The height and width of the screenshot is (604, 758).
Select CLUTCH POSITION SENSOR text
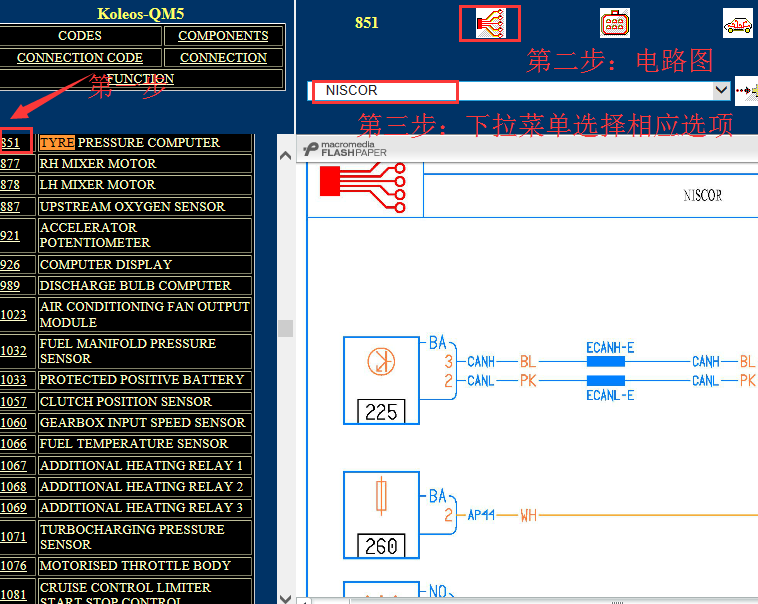126,401
